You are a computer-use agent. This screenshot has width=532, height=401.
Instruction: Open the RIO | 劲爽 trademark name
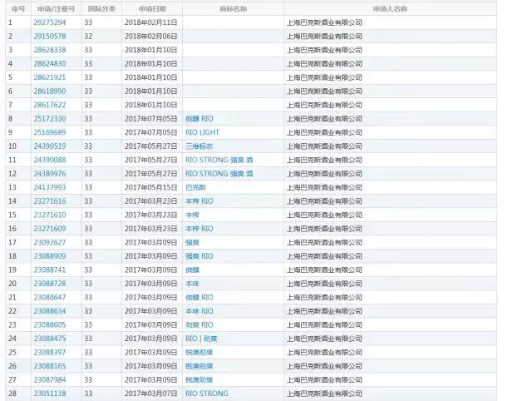pyautogui.click(x=201, y=339)
